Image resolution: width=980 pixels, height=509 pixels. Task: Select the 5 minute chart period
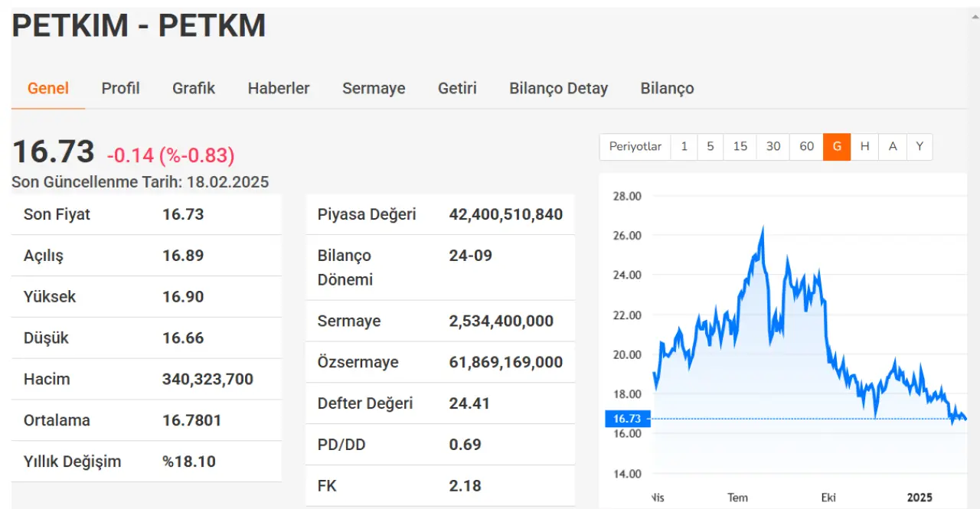pos(710,146)
